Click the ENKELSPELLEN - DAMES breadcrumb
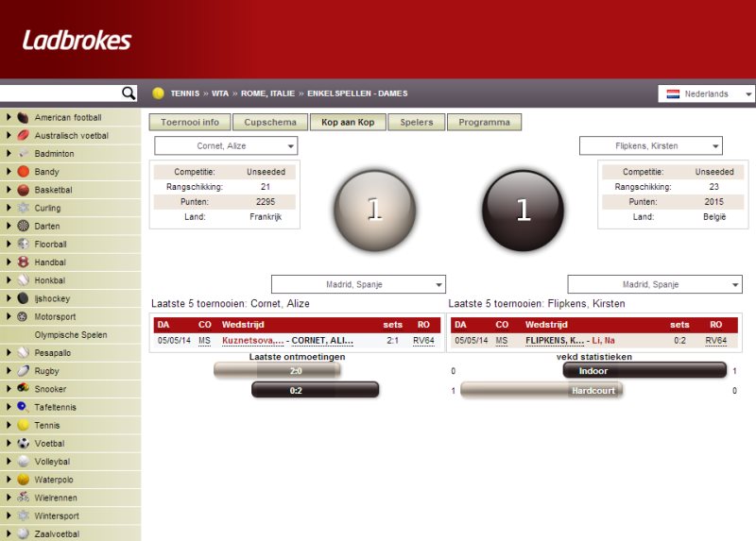This screenshot has height=541, width=756. click(357, 93)
